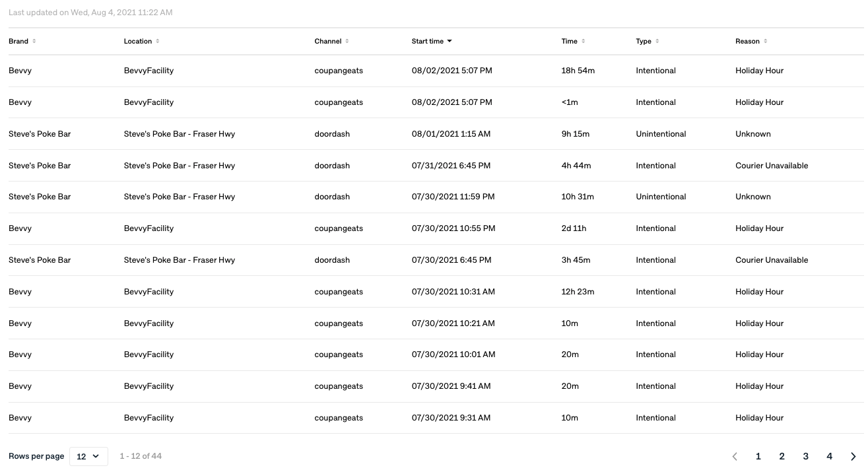The height and width of the screenshot is (472, 868).
Task: Click start time 08/01/2021 1:15 AM
Action: point(451,134)
